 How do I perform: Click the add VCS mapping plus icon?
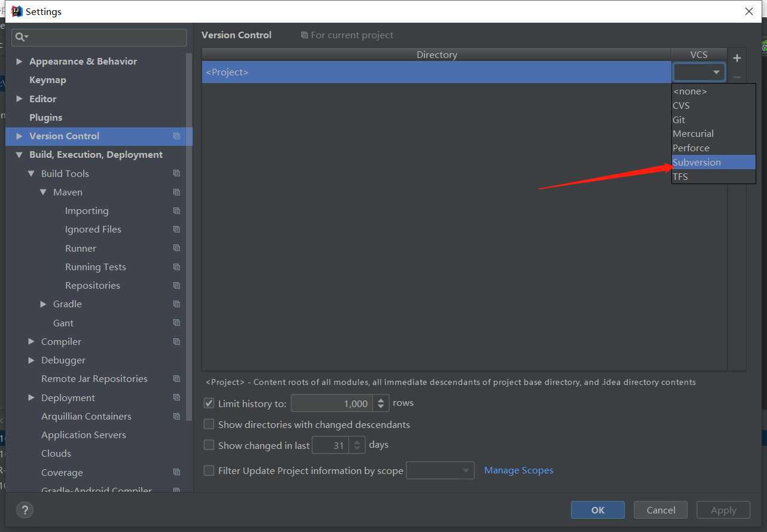click(737, 58)
